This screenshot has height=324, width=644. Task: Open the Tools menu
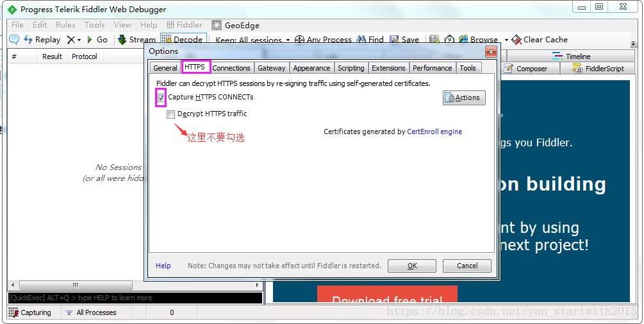coord(94,24)
